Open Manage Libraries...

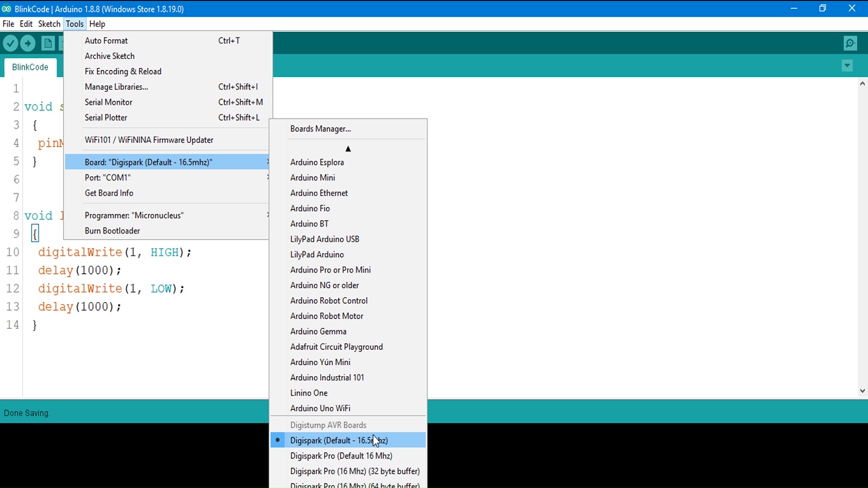point(168,87)
